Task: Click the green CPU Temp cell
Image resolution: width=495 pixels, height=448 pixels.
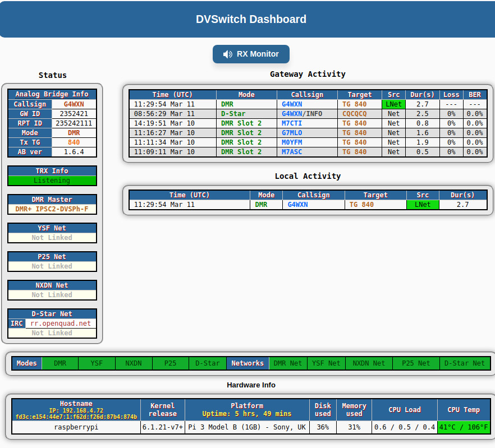Action: click(x=464, y=427)
